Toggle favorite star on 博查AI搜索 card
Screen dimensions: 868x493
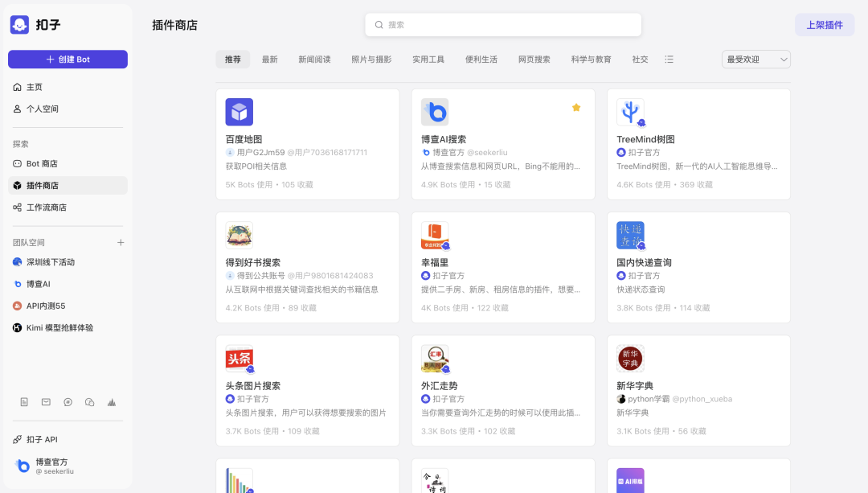576,108
